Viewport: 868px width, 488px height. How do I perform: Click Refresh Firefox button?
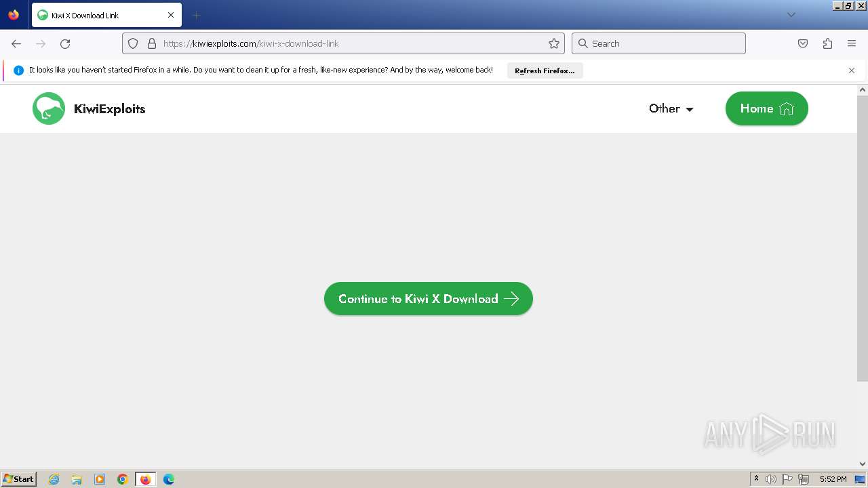coord(545,70)
